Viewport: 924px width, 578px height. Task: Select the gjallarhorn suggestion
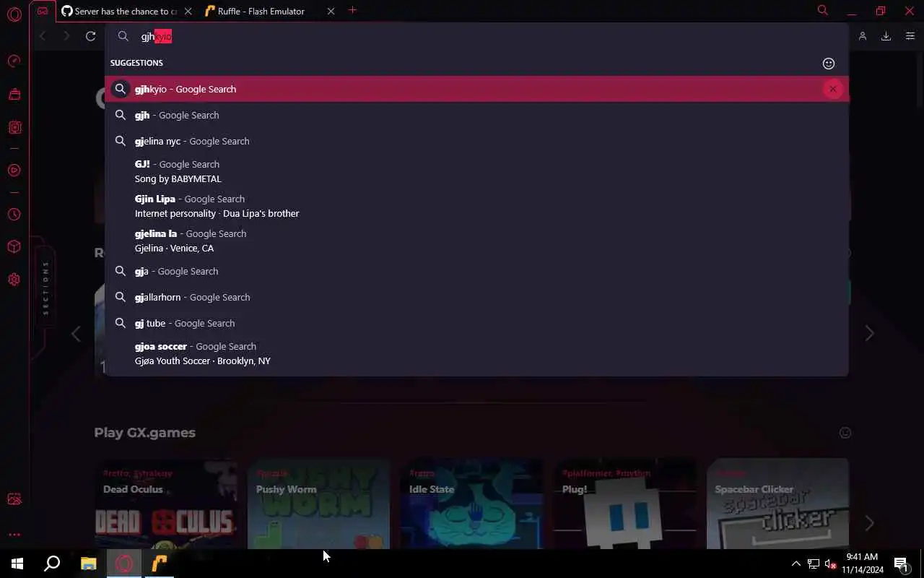pos(476,297)
